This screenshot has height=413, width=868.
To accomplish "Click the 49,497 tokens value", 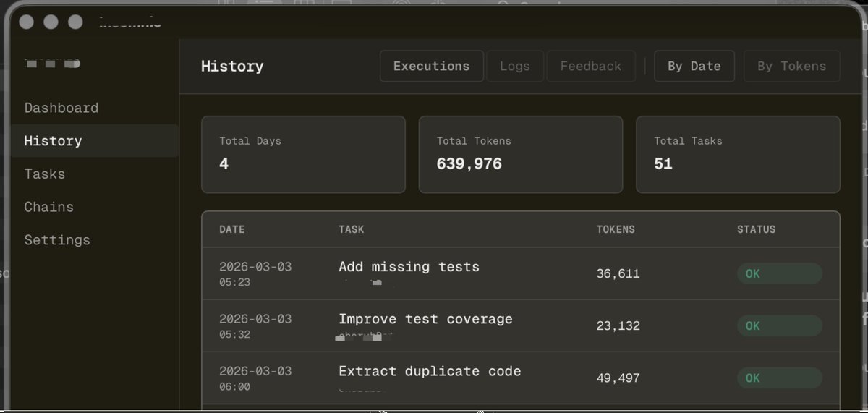I will click(618, 378).
